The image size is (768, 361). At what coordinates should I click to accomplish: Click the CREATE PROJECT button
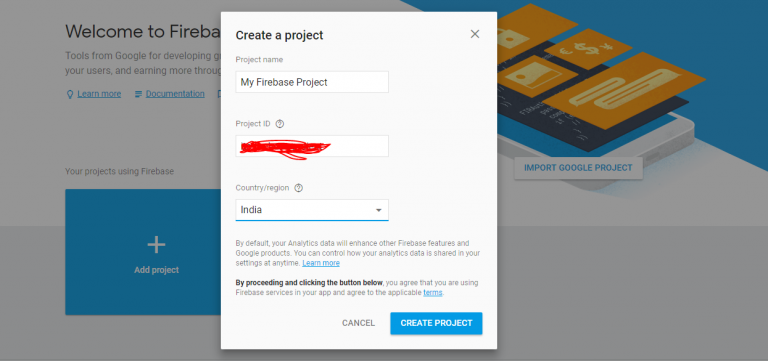(x=436, y=323)
